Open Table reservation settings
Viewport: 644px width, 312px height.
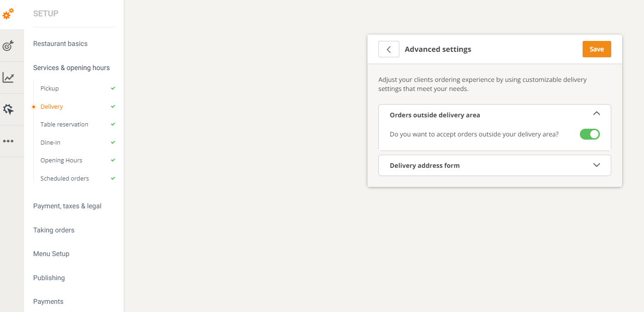64,124
